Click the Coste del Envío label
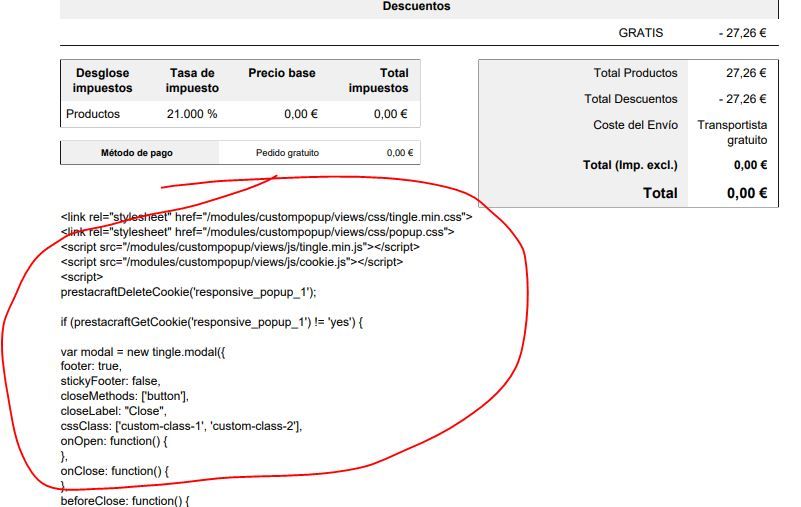 pos(635,125)
